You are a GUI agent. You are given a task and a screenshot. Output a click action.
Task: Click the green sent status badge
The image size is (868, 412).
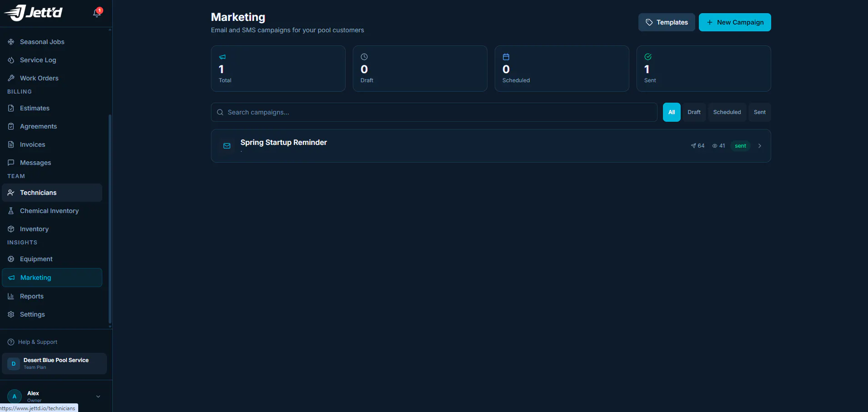tap(740, 146)
